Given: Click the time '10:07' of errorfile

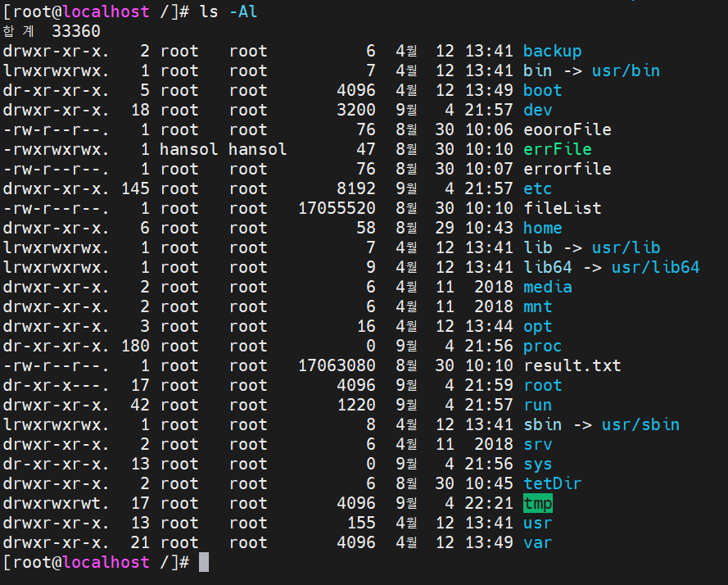Looking at the screenshot, I should (489, 169).
